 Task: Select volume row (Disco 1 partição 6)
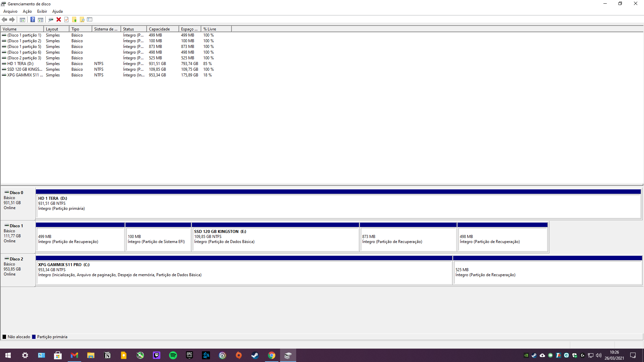coord(116,52)
